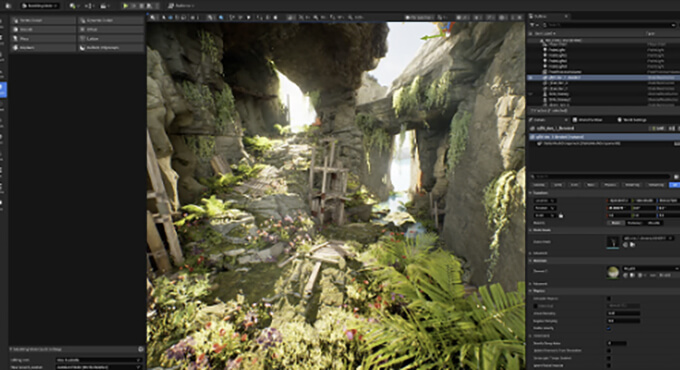The height and width of the screenshot is (370, 680).
Task: Click the Play in editor button
Action: click(x=125, y=6)
